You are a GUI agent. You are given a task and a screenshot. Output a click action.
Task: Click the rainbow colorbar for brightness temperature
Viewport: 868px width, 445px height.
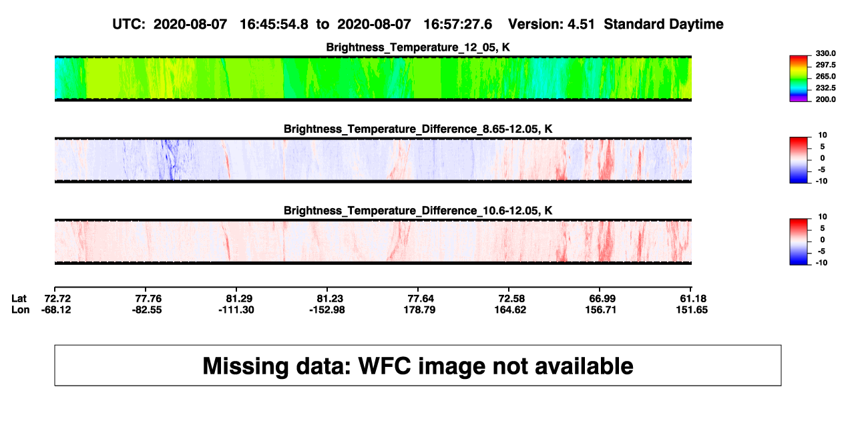point(799,79)
